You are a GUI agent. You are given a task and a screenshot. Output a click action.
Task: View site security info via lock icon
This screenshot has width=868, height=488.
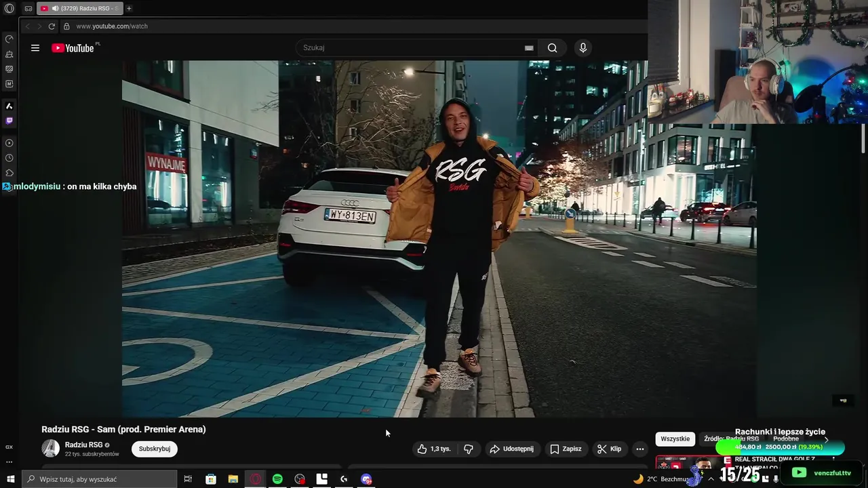pos(66,26)
